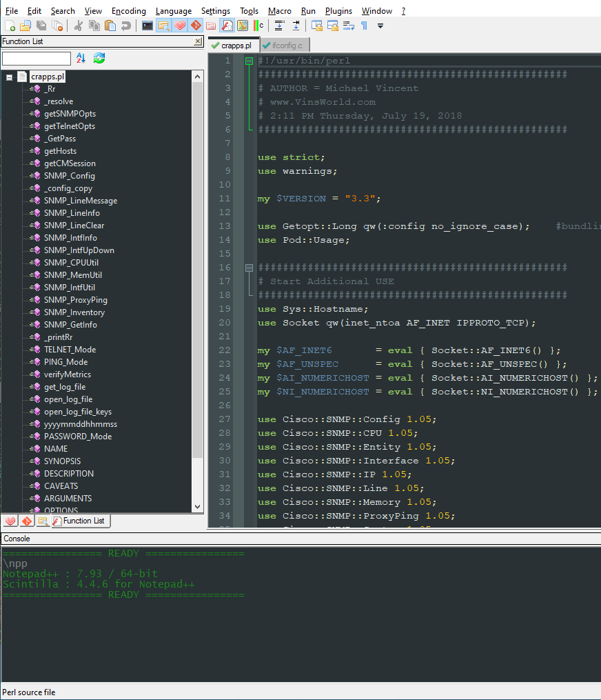Select TELNET_Mode in the function tree

click(x=70, y=350)
